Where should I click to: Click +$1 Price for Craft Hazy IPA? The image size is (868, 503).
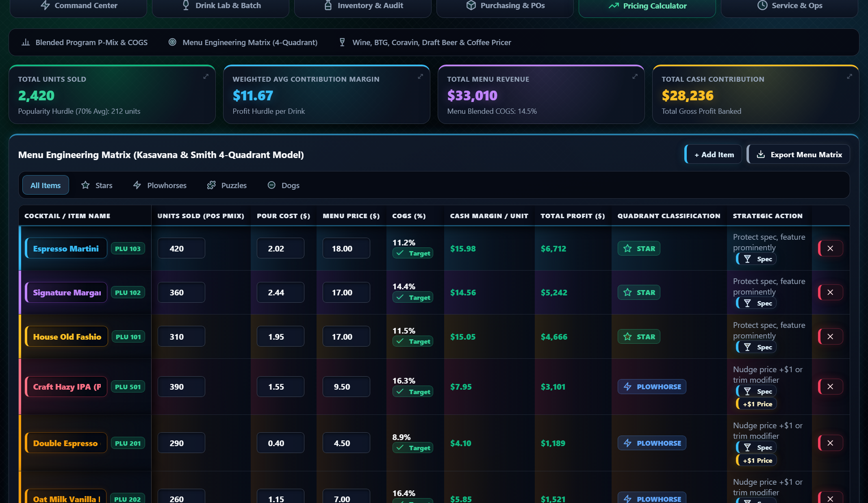(757, 404)
